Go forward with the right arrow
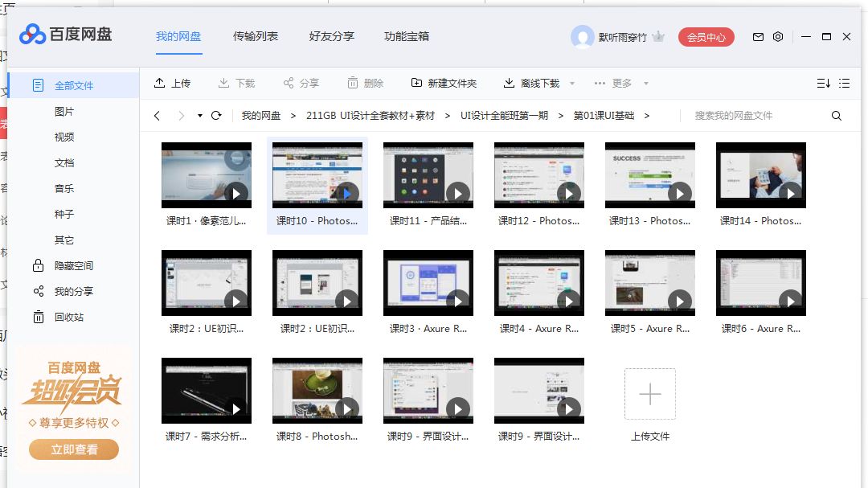The image size is (868, 488). click(x=181, y=115)
